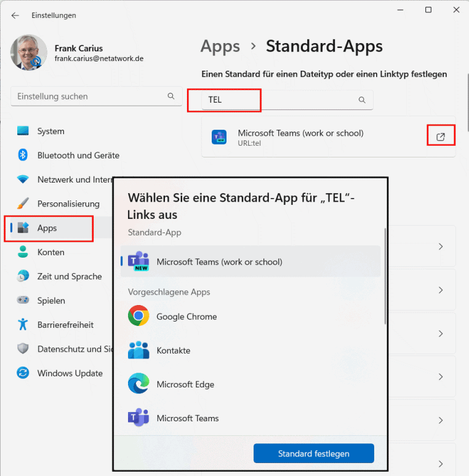
Task: Click Microsoft Teams (work or school) result text
Action: tap(301, 133)
